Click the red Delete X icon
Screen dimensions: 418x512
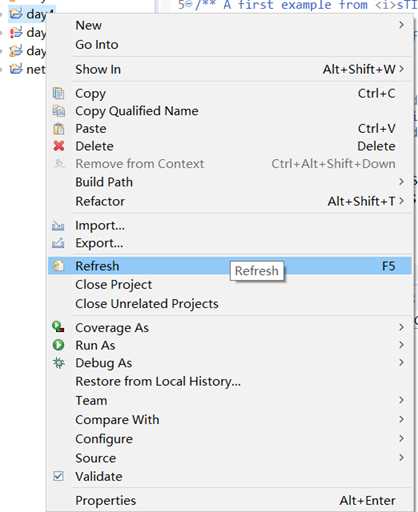pyautogui.click(x=59, y=146)
